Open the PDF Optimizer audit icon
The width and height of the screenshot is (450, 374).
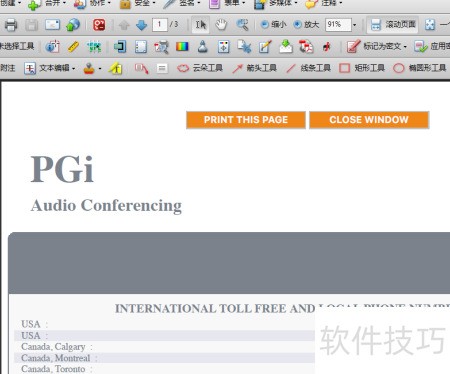click(x=161, y=47)
